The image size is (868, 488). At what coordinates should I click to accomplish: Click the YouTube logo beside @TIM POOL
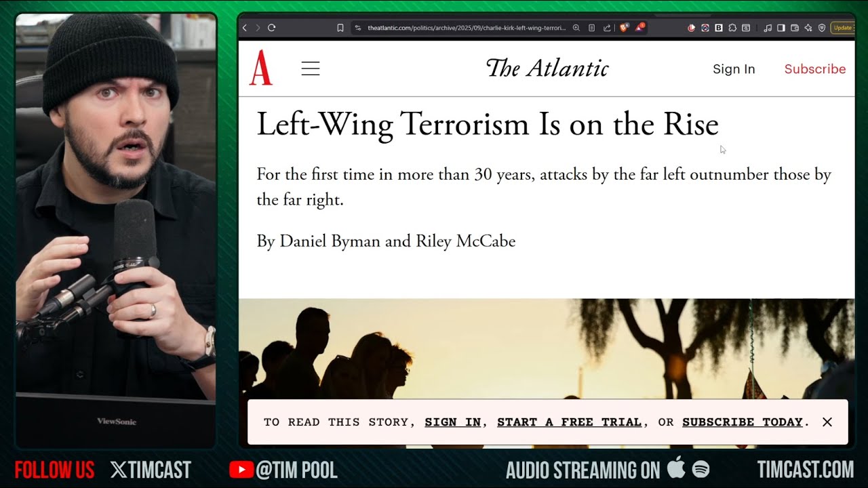(x=241, y=470)
